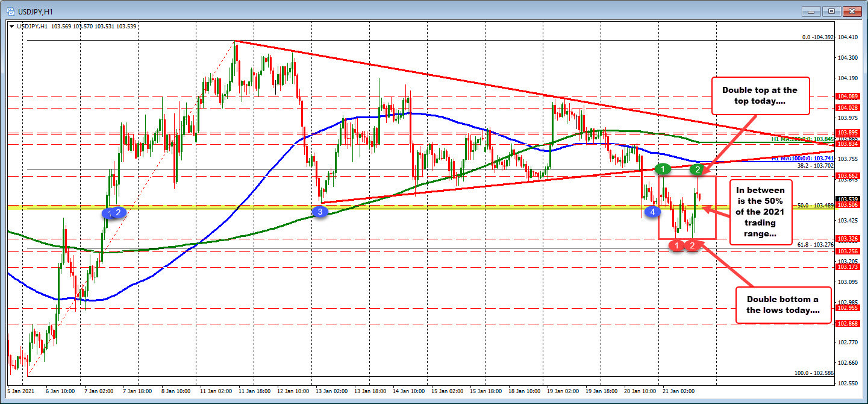Close the USDJPY,H1 chart window
868x404 pixels.
coord(851,11)
